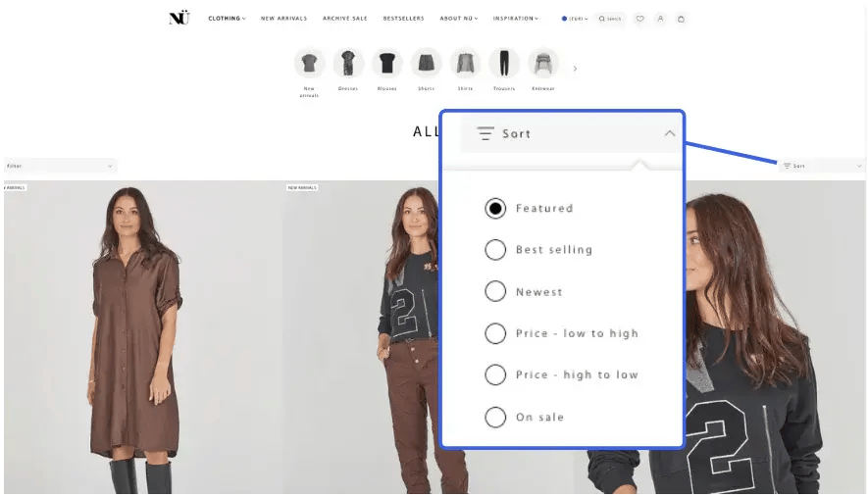The height and width of the screenshot is (497, 868).
Task: Click the next arrow beside category icons
Action: coord(575,69)
